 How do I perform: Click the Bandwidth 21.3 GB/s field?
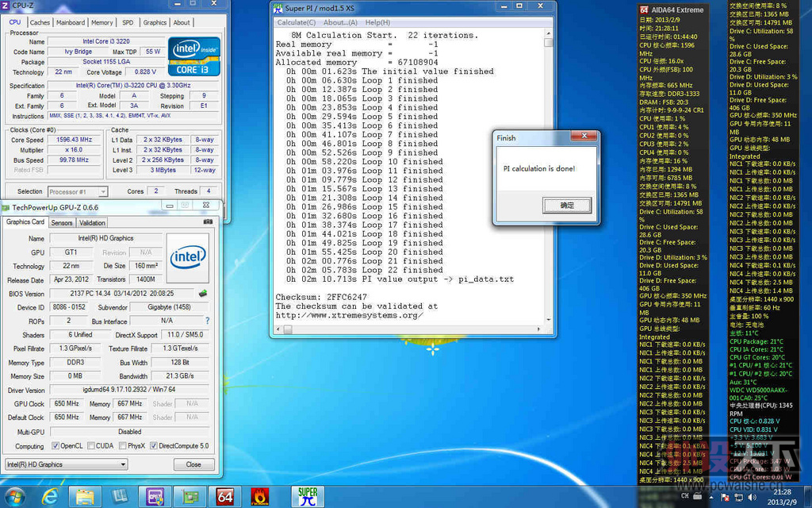point(180,375)
